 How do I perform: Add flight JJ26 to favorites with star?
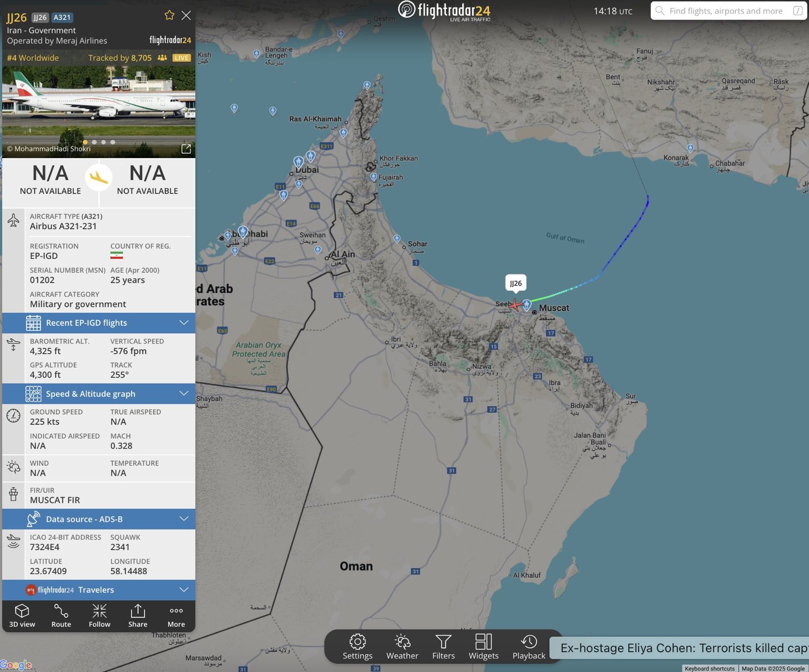tap(169, 15)
